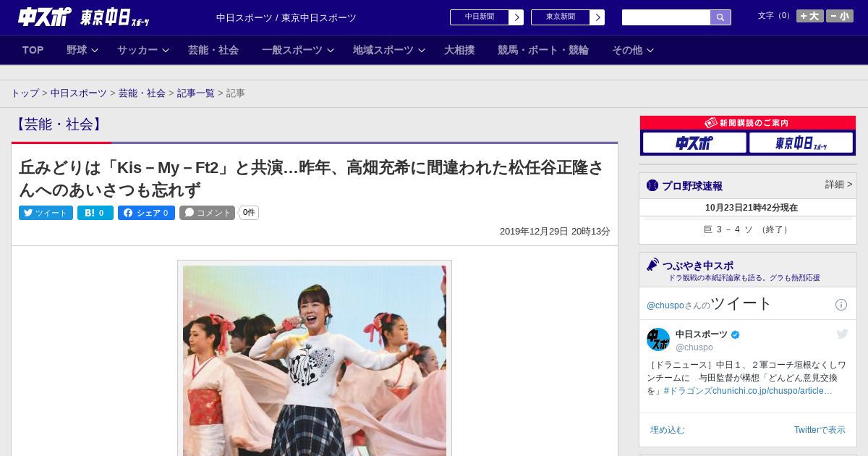Click 中日スポーツ breadcrumb link

[79, 93]
